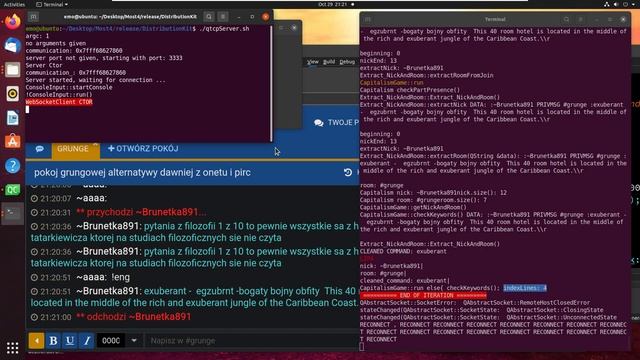Click the Terminal icon in the dock
640x360 pixels.
[13, 213]
